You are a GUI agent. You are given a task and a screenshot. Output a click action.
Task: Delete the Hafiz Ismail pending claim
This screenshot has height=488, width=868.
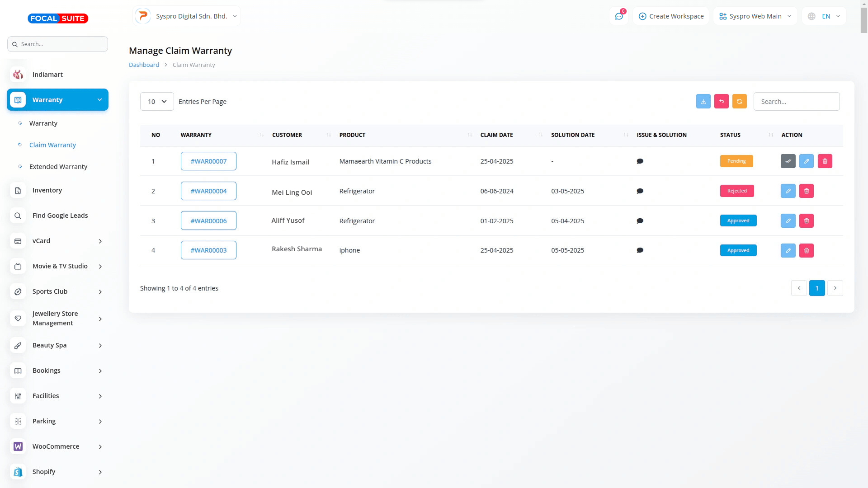(825, 161)
